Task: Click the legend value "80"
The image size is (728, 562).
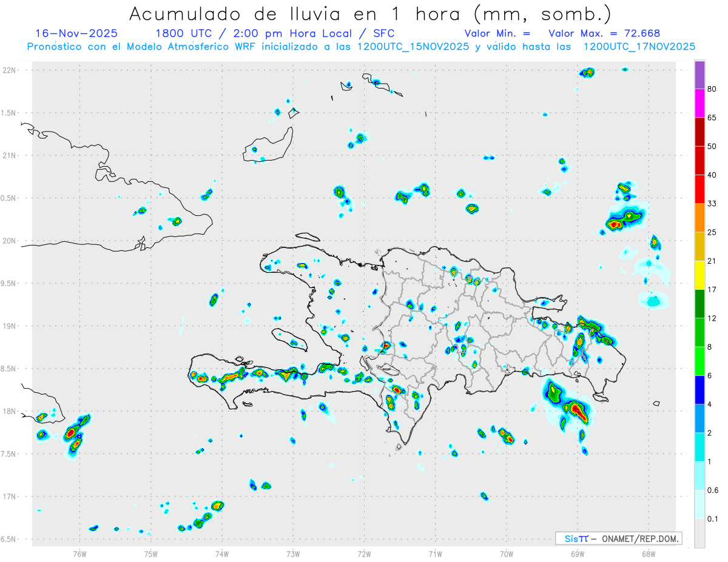Action: click(712, 89)
